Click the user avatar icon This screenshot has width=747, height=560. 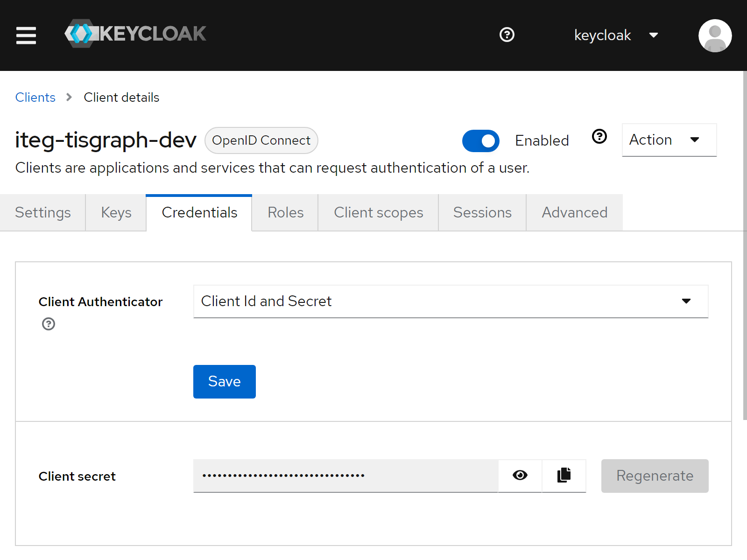[715, 35]
